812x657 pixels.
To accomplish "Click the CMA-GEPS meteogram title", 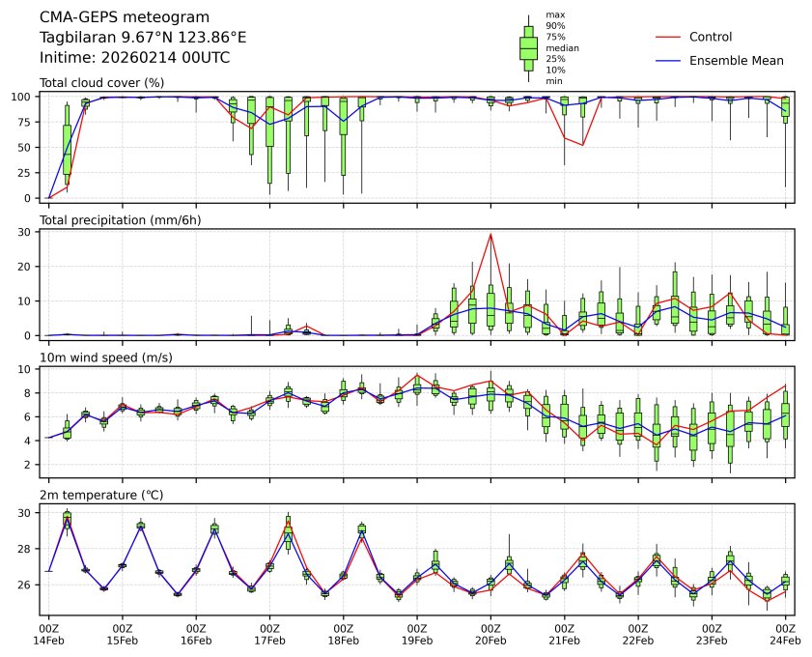I will (120, 17).
